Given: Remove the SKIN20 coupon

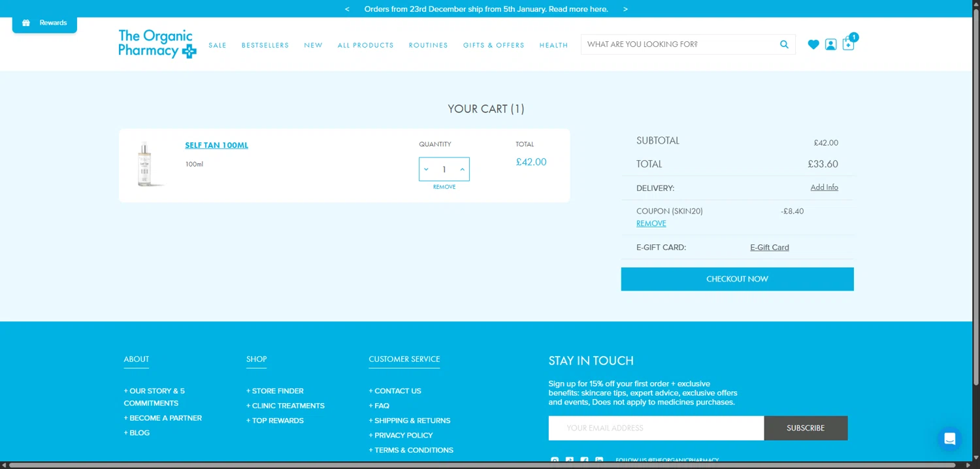Looking at the screenshot, I should pyautogui.click(x=651, y=223).
